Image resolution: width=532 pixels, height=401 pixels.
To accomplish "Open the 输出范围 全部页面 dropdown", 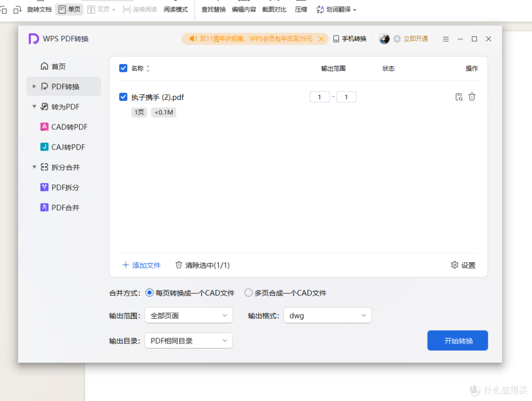I will [x=189, y=315].
